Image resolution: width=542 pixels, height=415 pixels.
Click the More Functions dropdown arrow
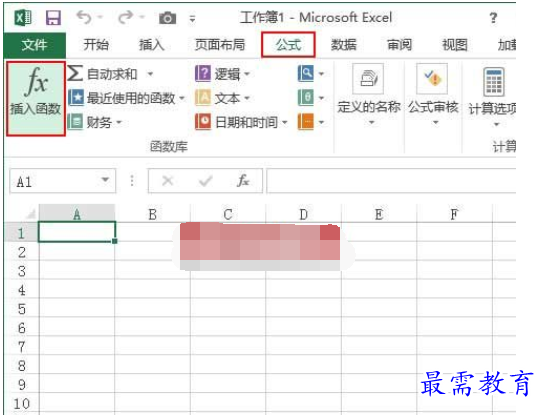[321, 122]
